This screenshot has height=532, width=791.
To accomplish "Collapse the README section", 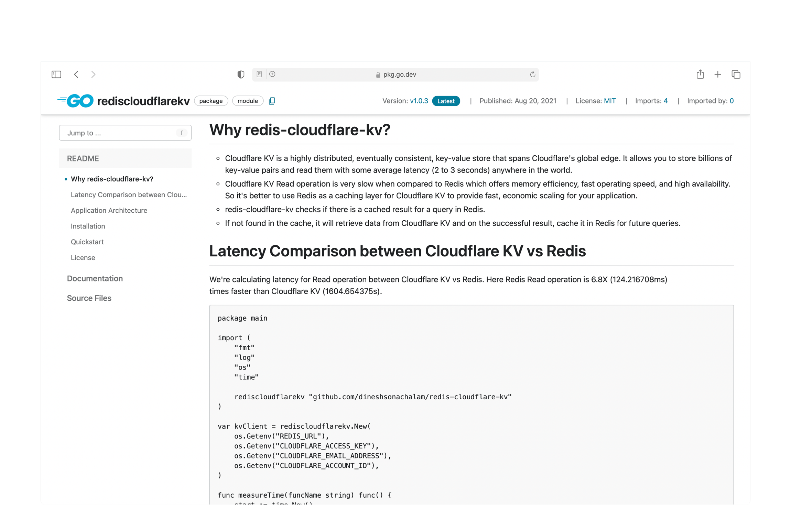I will (x=83, y=158).
